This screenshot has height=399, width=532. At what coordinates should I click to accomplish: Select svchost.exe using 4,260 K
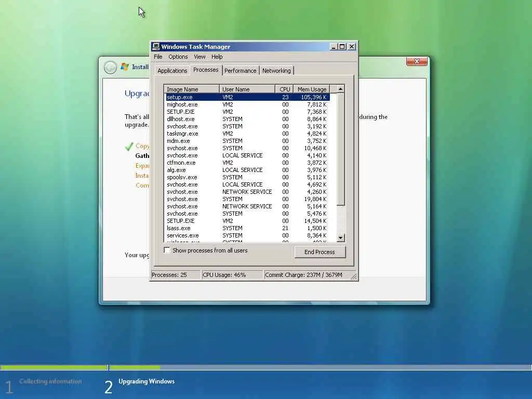click(x=247, y=192)
